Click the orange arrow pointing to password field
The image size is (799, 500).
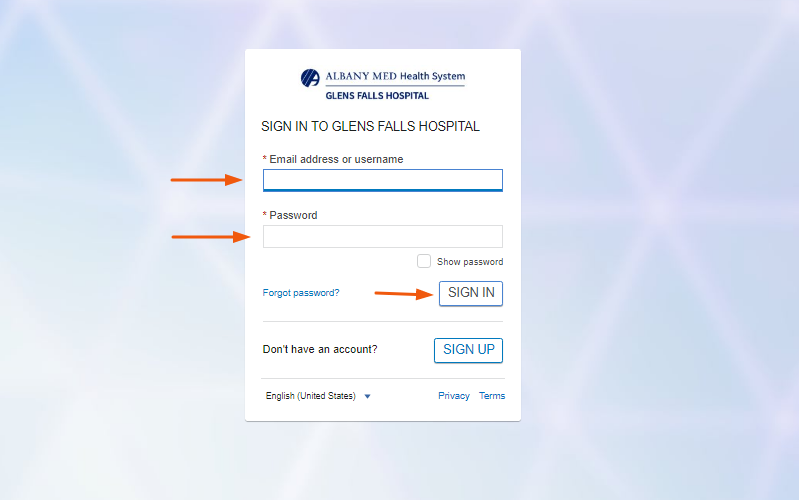(210, 237)
